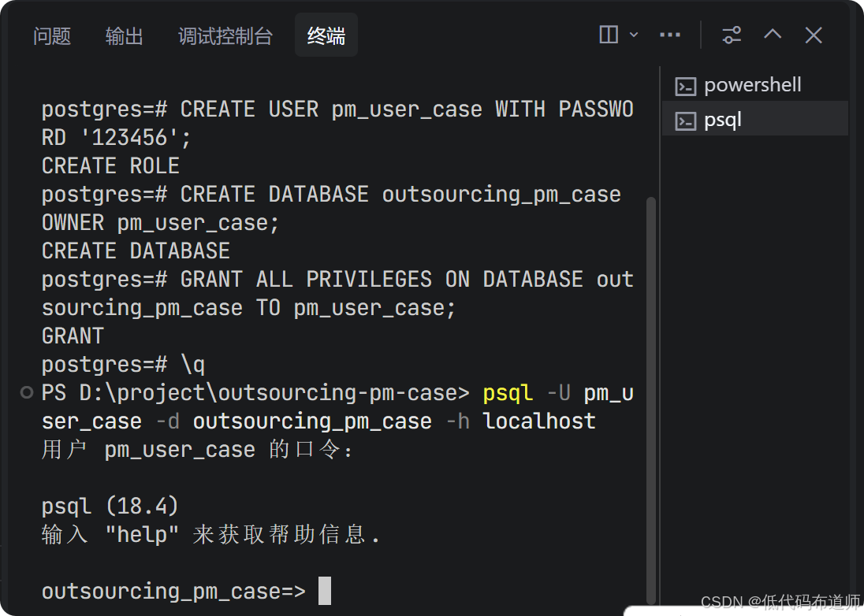The width and height of the screenshot is (864, 616).
Task: Select the psql terminal entry
Action: [x=755, y=120]
